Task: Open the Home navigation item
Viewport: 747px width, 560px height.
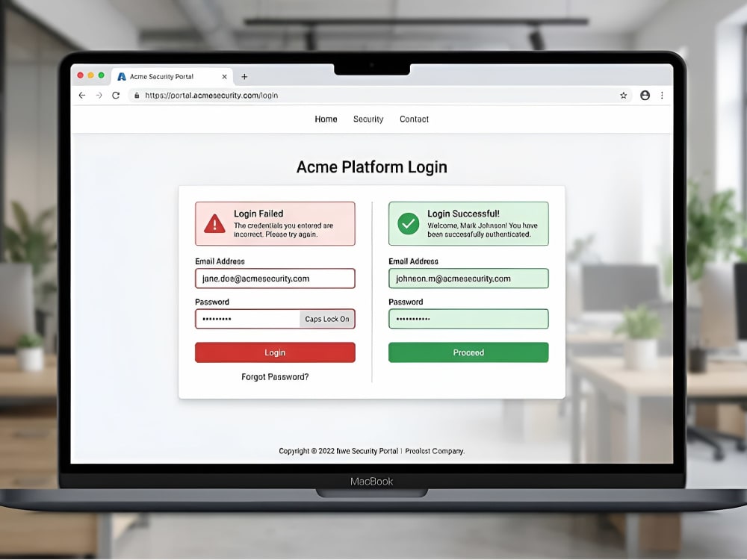Action: 326,119
